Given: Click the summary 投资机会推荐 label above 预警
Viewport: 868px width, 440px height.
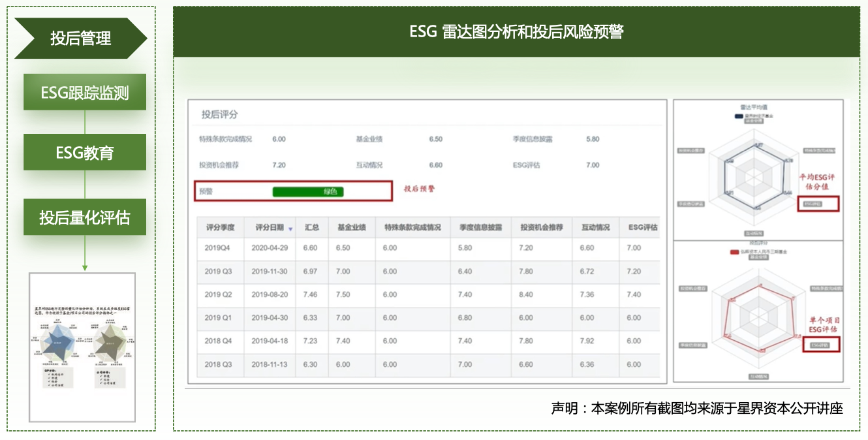Looking at the screenshot, I should [x=219, y=165].
